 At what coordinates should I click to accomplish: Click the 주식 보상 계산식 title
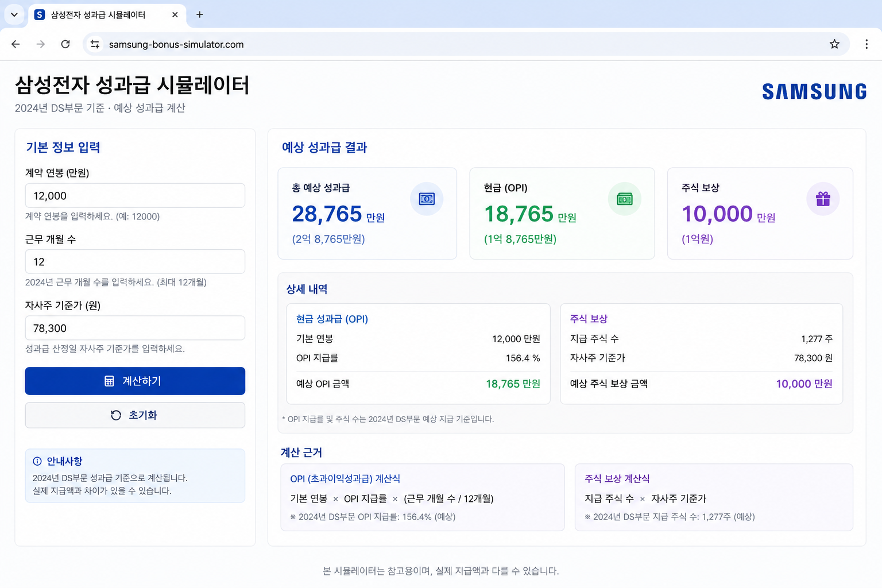click(x=617, y=478)
